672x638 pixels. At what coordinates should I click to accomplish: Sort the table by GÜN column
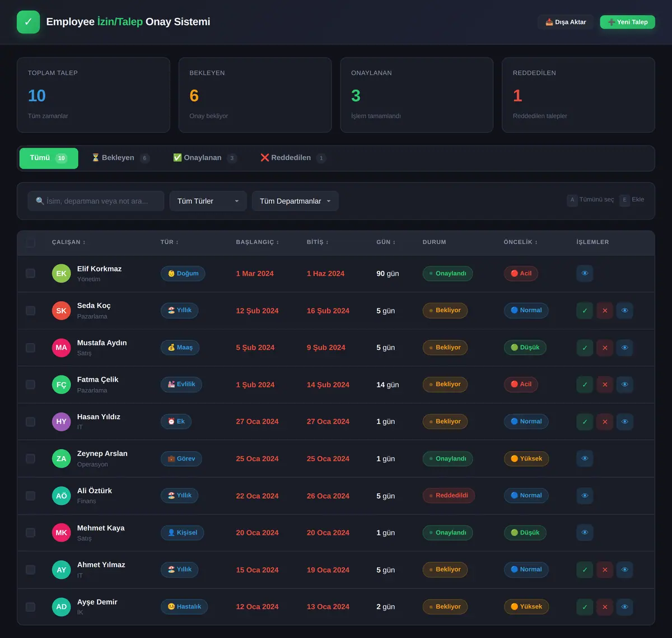pos(386,242)
